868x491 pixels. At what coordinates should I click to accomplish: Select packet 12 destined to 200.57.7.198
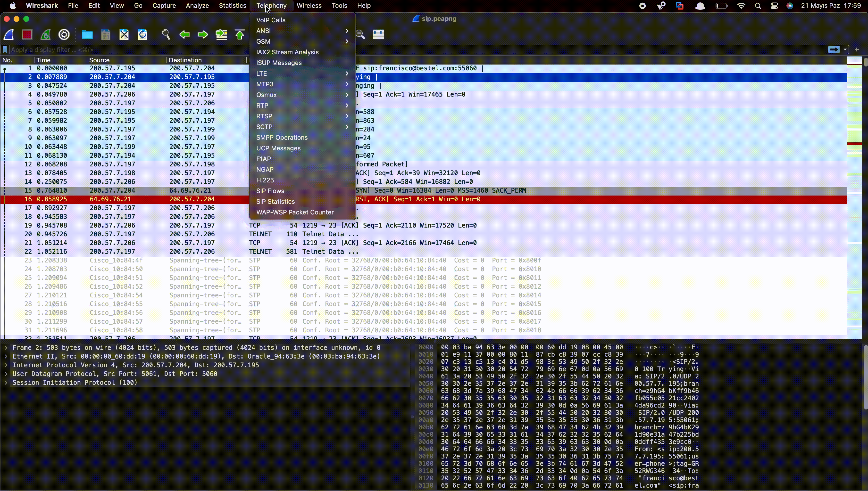coord(424,164)
